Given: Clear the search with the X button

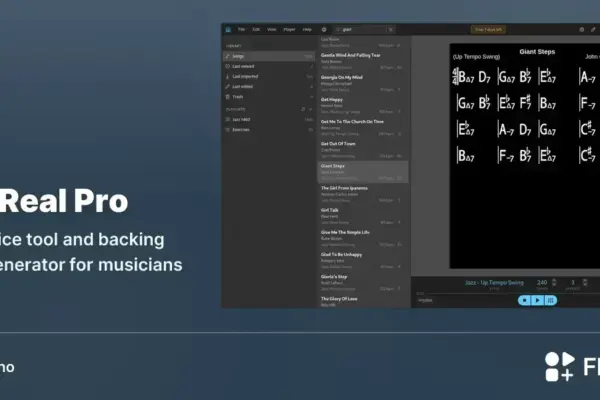Looking at the screenshot, I should pyautogui.click(x=391, y=29).
